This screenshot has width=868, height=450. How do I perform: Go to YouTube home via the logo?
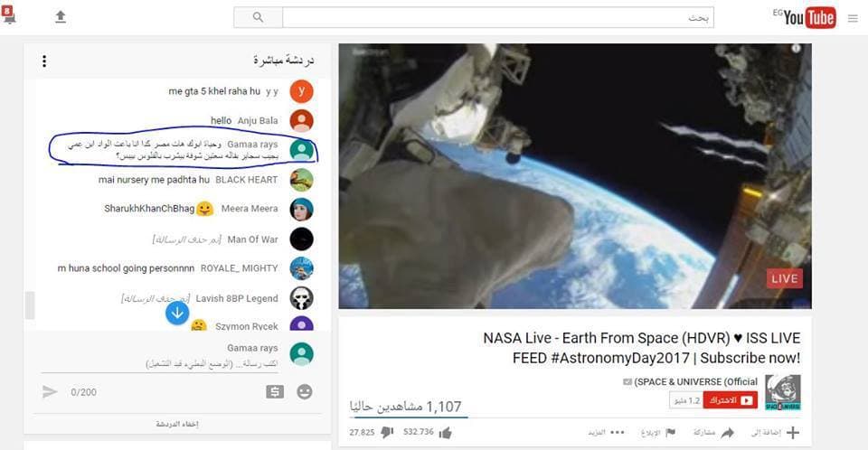click(809, 18)
